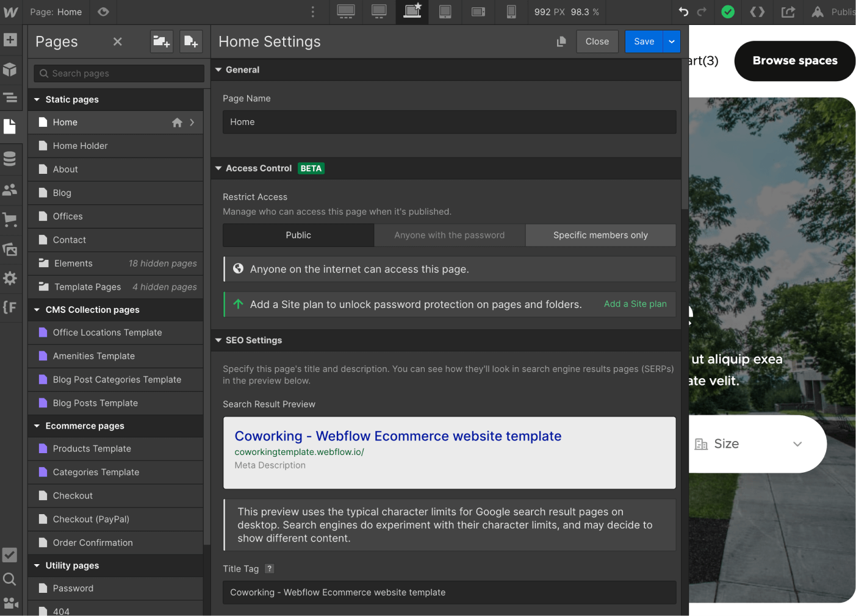Duplicate page settings icon

tap(561, 41)
